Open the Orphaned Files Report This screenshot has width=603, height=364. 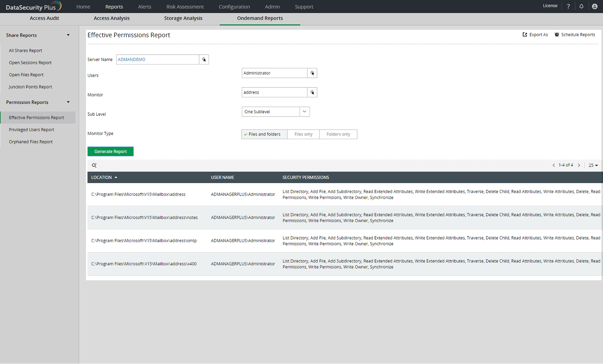(31, 142)
